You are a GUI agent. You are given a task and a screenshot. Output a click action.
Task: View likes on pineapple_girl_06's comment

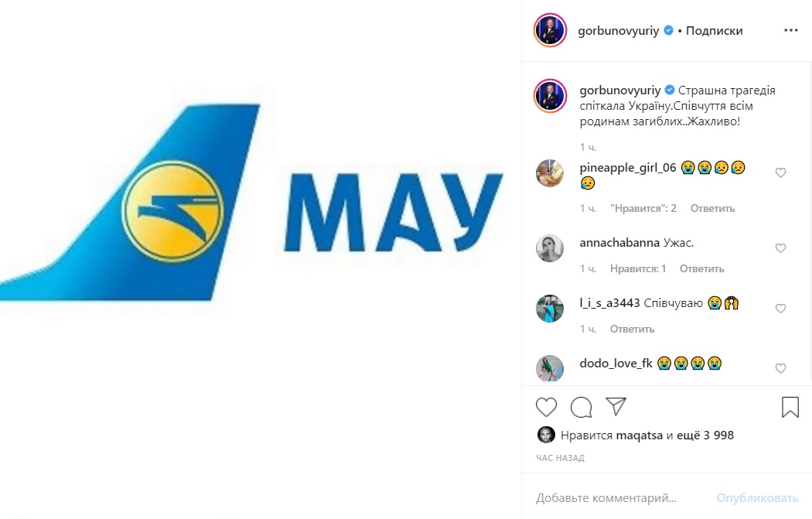[x=643, y=208]
